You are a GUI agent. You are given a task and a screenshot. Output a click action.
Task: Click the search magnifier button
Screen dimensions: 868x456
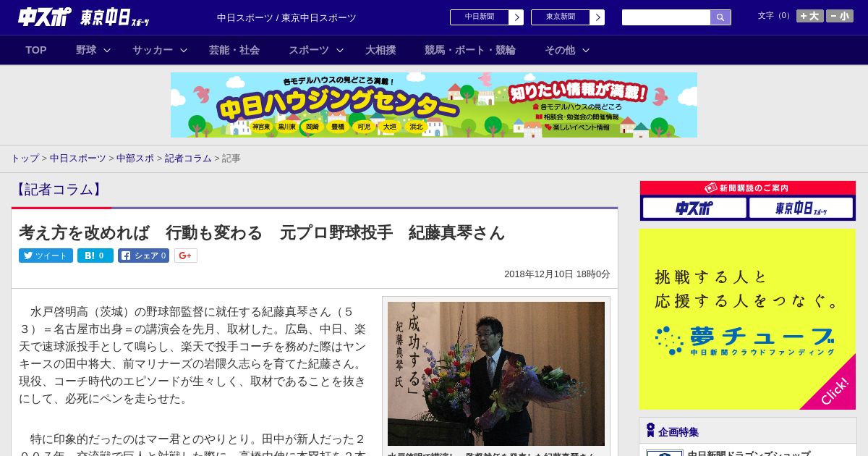(720, 17)
